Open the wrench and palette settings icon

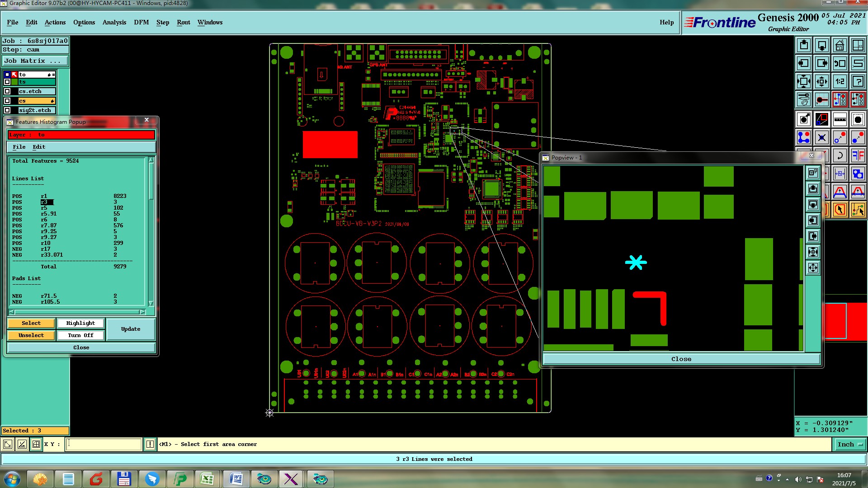(x=803, y=99)
